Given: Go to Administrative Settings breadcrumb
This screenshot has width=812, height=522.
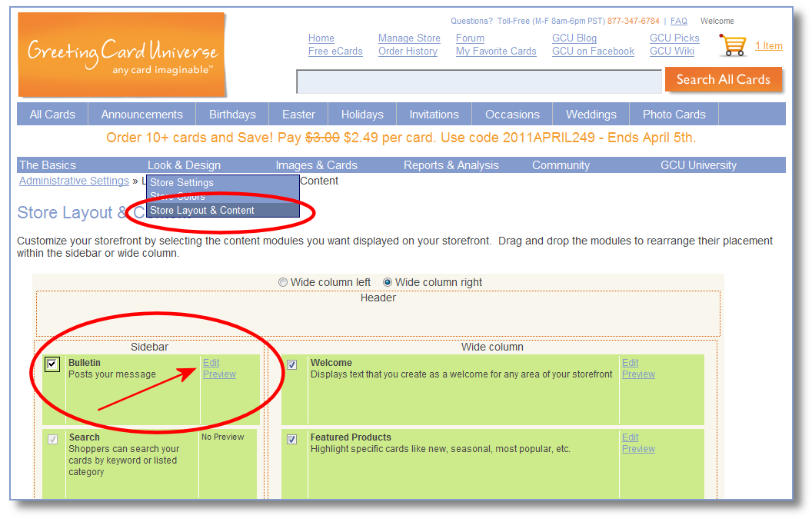Looking at the screenshot, I should click(74, 181).
